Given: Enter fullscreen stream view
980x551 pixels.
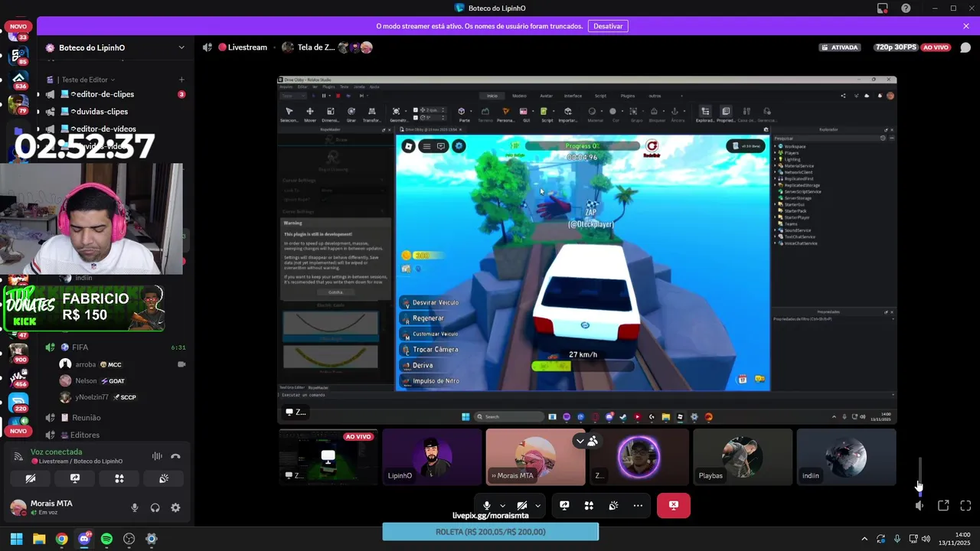Looking at the screenshot, I should pos(965,505).
